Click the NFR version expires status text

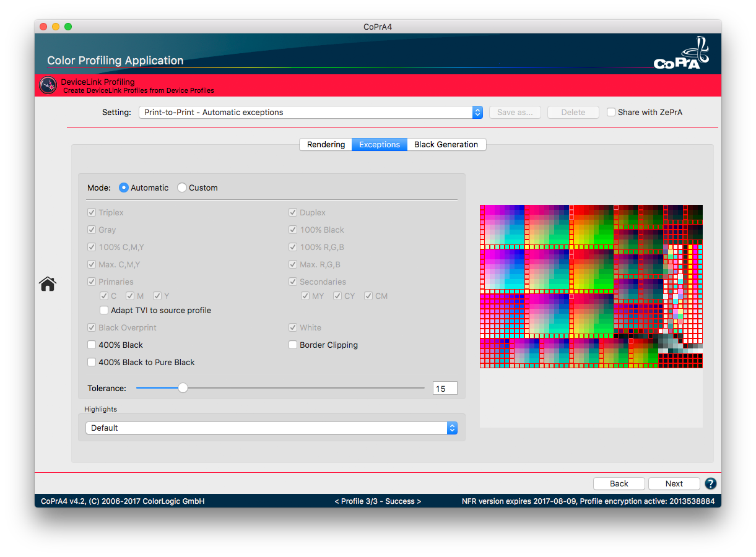(588, 501)
